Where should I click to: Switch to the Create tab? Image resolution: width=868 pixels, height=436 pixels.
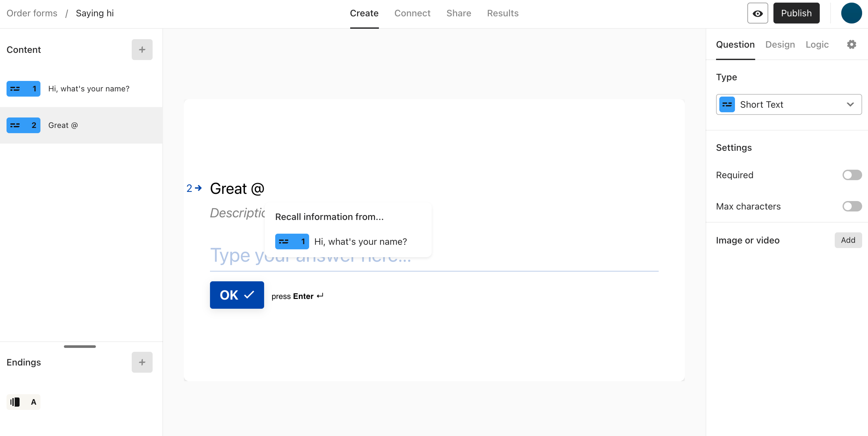tap(364, 13)
